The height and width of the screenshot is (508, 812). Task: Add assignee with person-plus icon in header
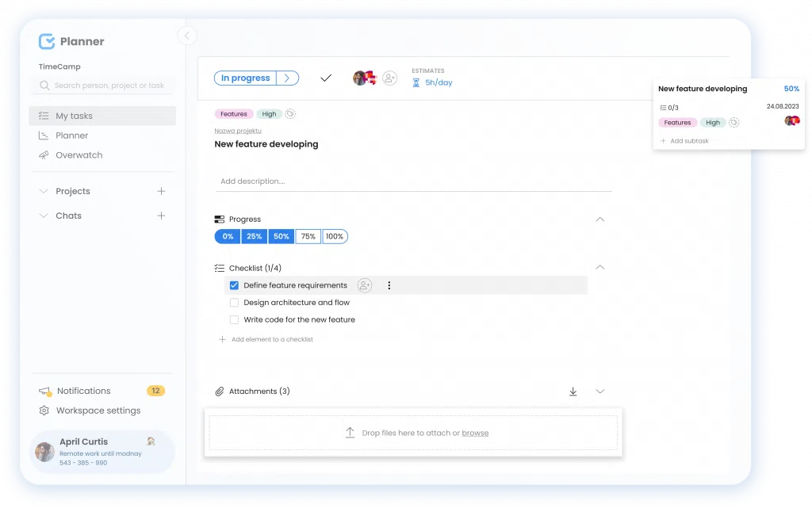(389, 78)
